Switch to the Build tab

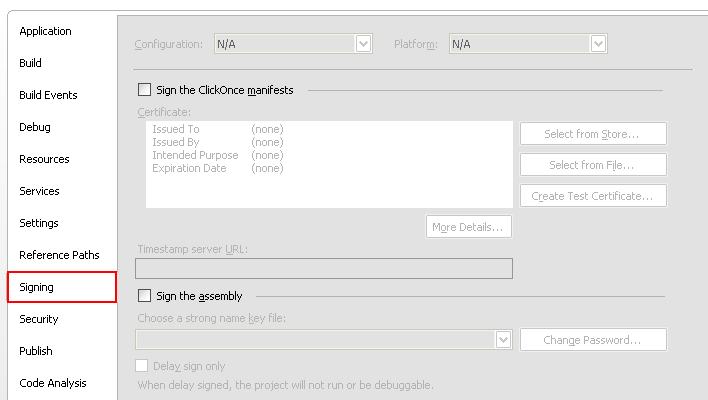click(30, 63)
